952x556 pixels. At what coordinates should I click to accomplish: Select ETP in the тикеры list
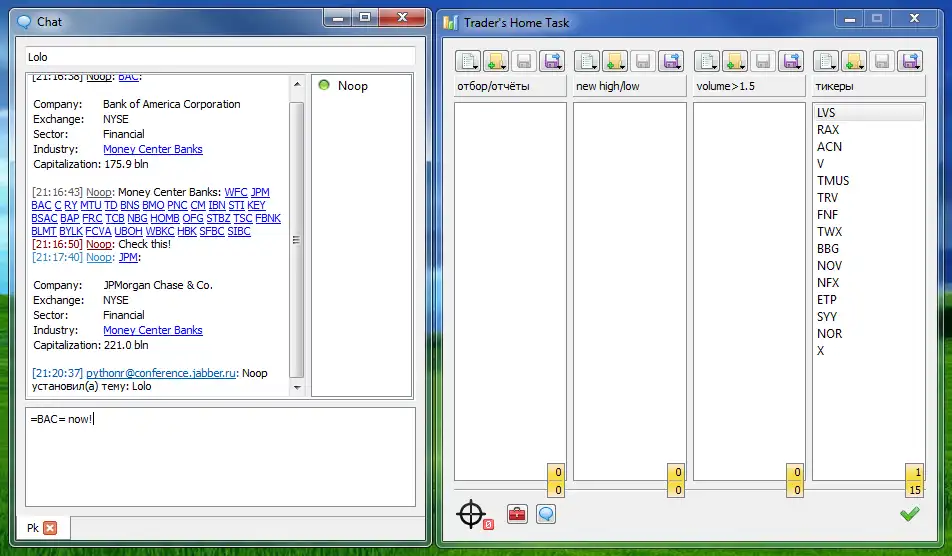pos(869,300)
